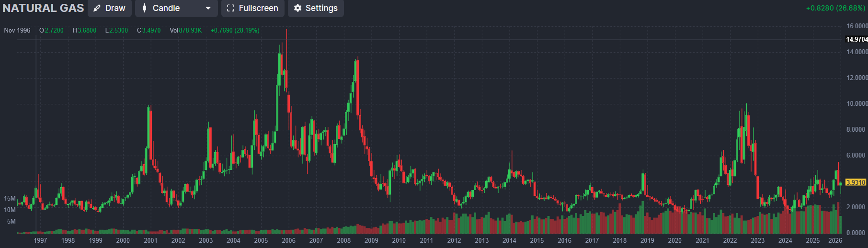Screen dimensions: 868x248
Task: Click the Nov 1996 date in legend
Action: pyautogui.click(x=17, y=30)
